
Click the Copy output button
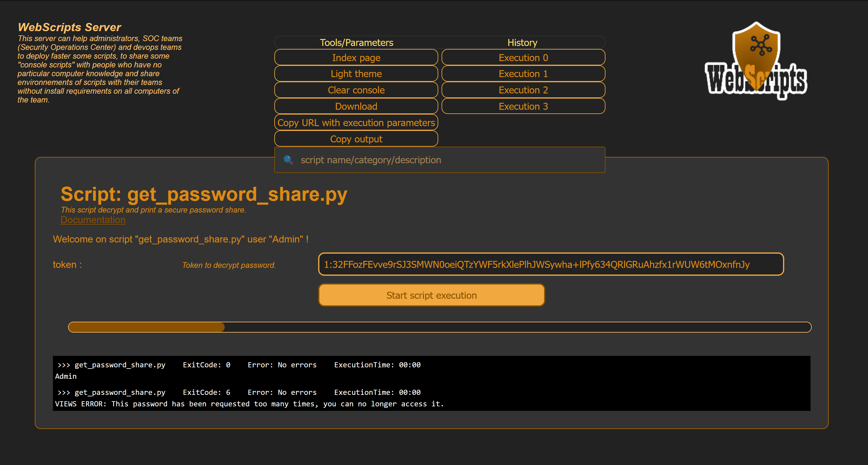pyautogui.click(x=356, y=139)
